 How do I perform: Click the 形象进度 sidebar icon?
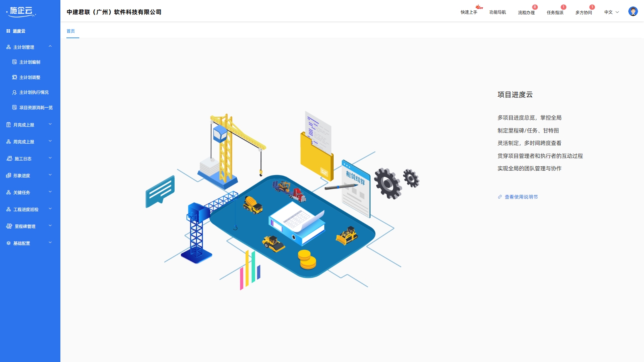point(8,176)
